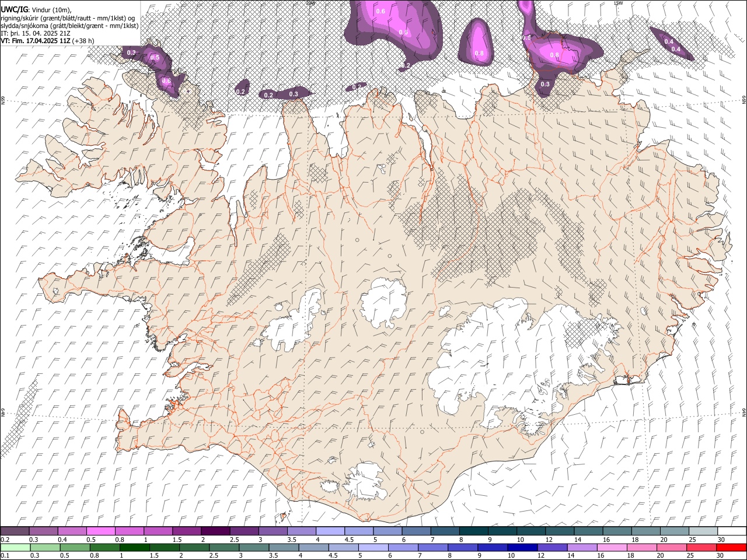Screen dimensions: 747x560
Task: Click the 0.8 value in northeast snow area
Action: click(x=554, y=55)
